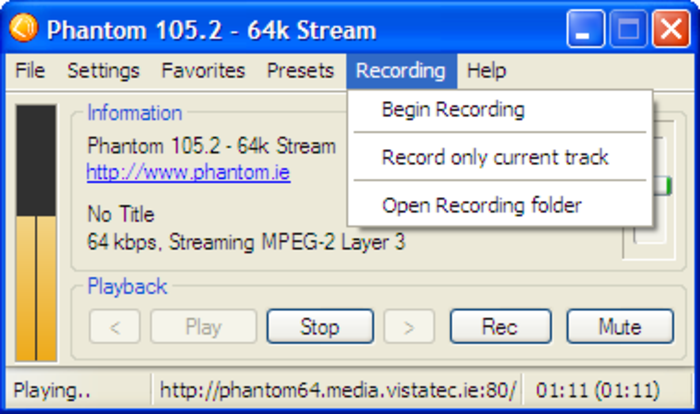Click the Stop playback button
The image size is (700, 414).
(x=320, y=326)
